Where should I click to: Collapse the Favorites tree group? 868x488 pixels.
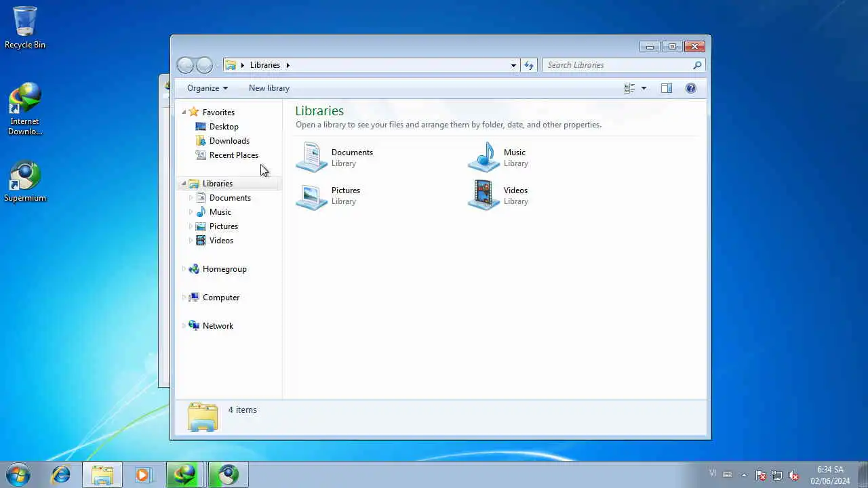[x=183, y=113]
